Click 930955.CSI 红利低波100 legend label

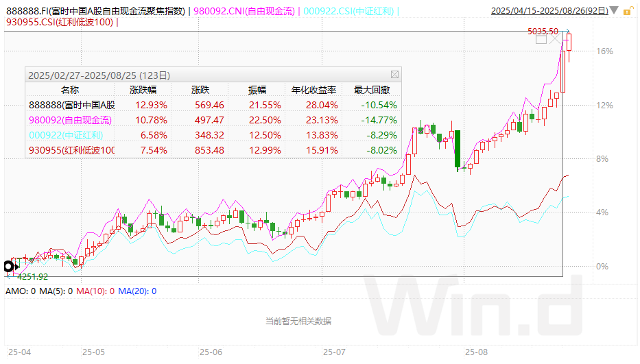click(x=59, y=22)
